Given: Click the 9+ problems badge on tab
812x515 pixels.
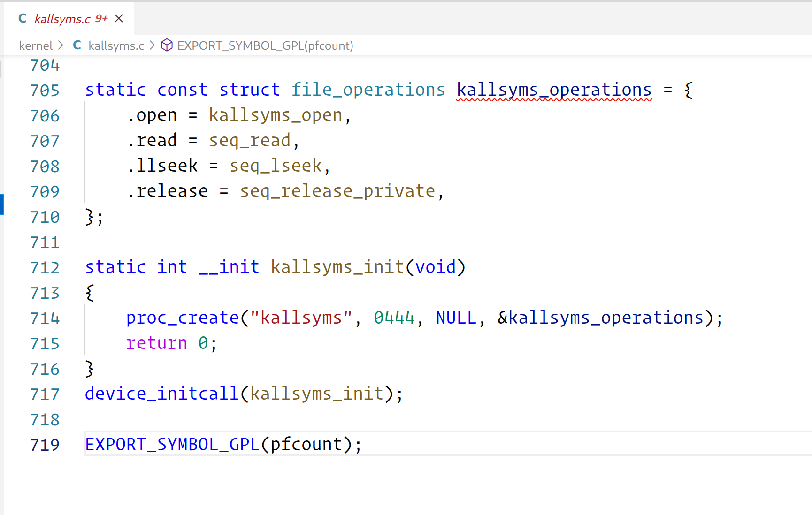Looking at the screenshot, I should click(101, 18).
